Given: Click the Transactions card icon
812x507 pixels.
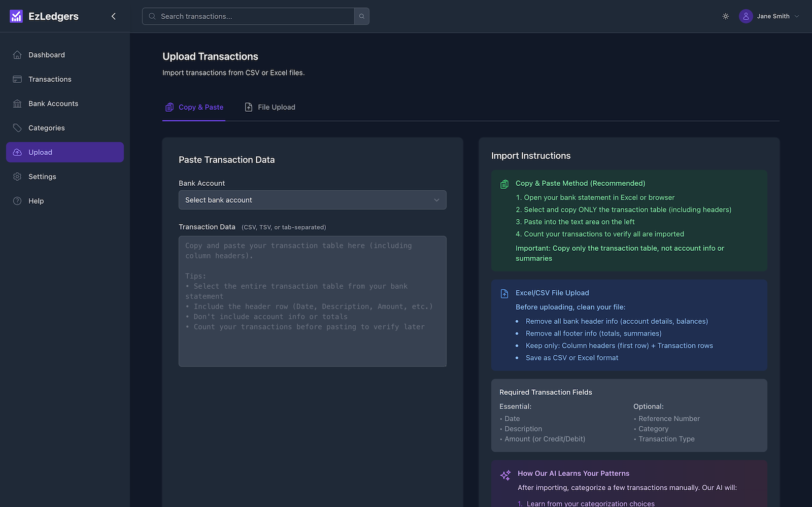Looking at the screenshot, I should point(17,79).
